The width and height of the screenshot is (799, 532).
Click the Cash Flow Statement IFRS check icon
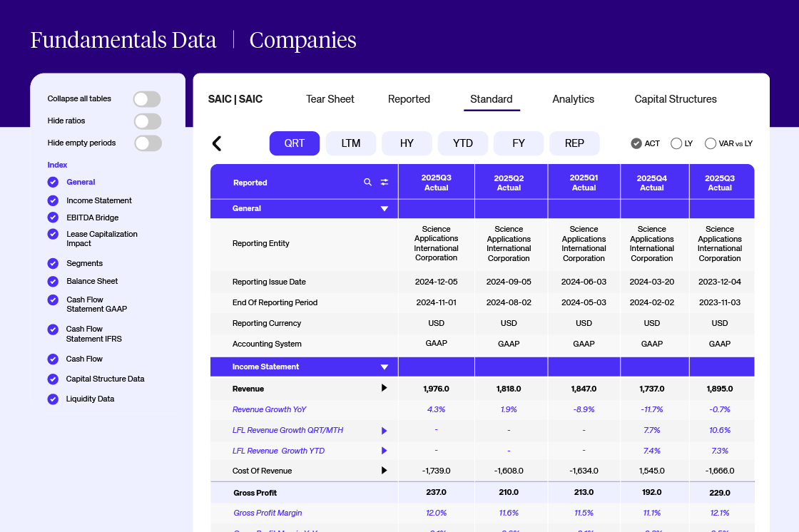click(53, 329)
